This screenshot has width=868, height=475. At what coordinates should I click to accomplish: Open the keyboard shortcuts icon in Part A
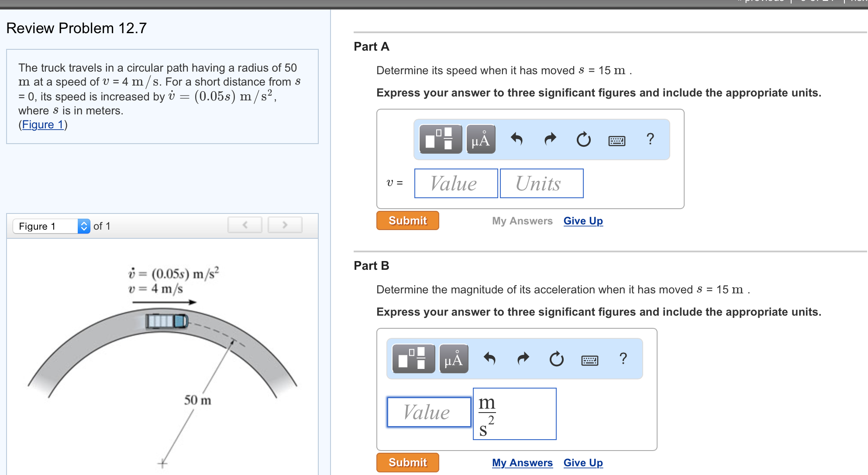pos(616,140)
